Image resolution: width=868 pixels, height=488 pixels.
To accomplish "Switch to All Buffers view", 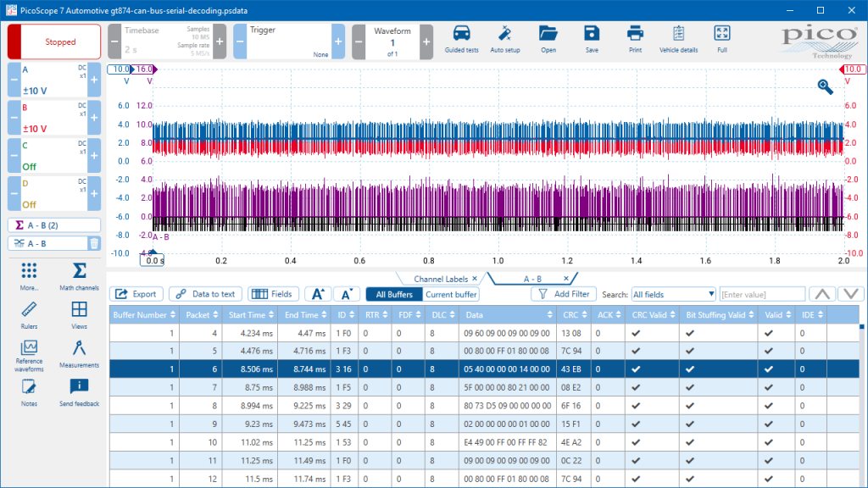I will pyautogui.click(x=392, y=294).
